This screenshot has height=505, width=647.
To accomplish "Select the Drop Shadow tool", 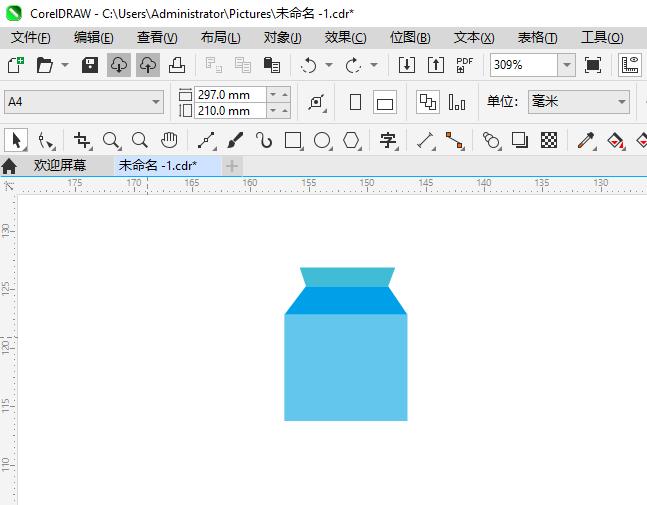I will tap(520, 140).
